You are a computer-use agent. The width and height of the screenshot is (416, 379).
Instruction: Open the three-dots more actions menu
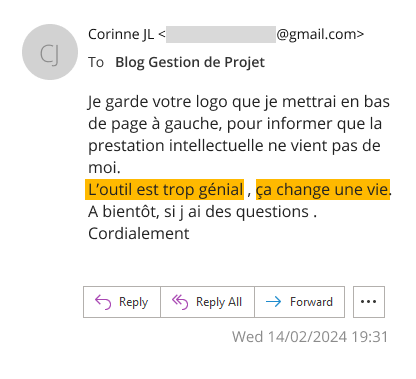(369, 302)
